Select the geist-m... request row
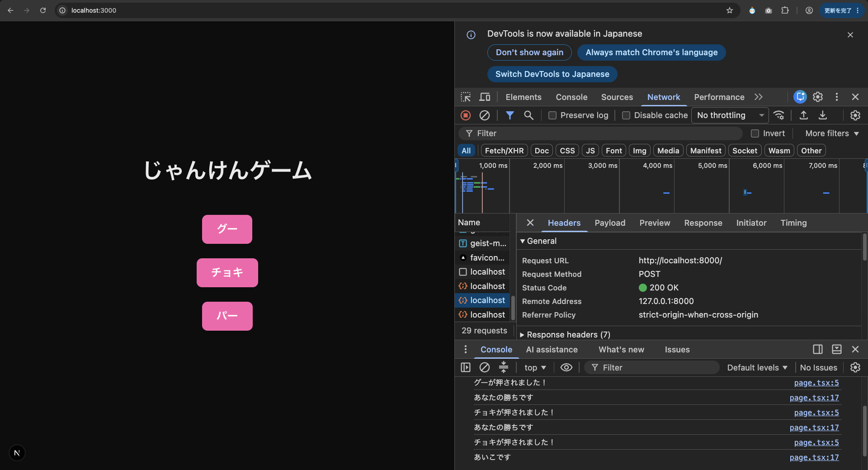Viewport: 868px width, 470px height. coord(482,243)
